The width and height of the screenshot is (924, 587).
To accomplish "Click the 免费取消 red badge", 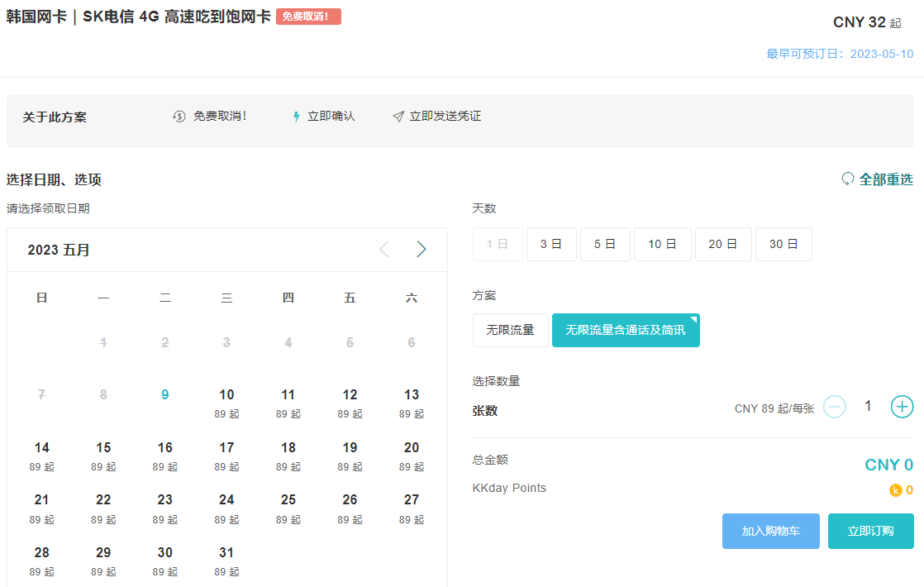I will [x=308, y=17].
